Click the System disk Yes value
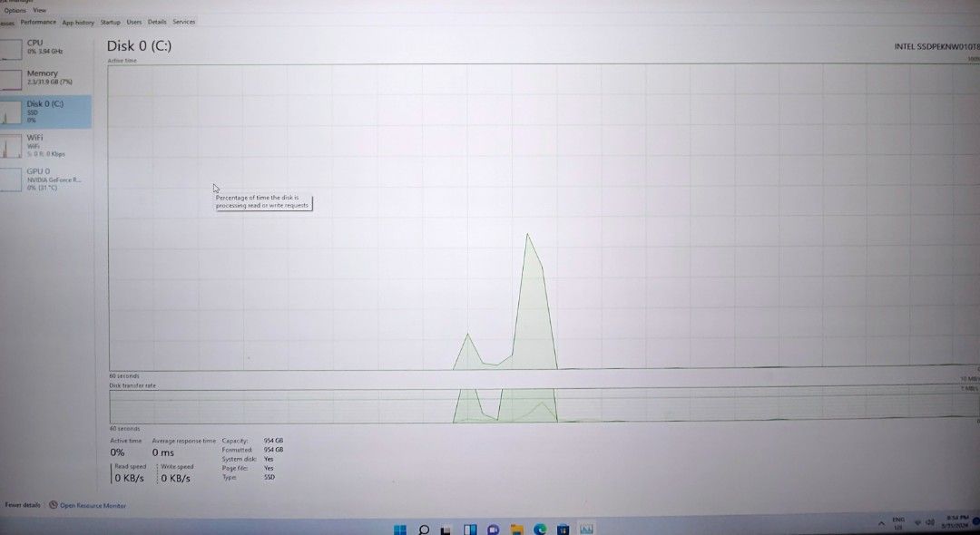 click(268, 459)
